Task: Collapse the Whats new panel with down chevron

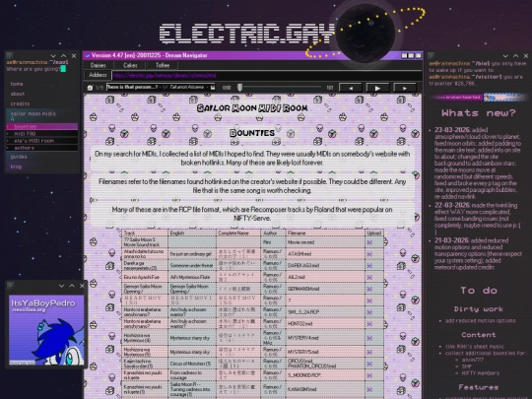Action: (x=505, y=55)
